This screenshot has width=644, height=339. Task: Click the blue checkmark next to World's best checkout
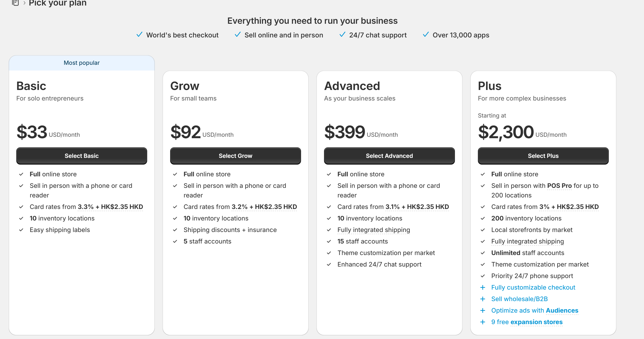(x=139, y=35)
